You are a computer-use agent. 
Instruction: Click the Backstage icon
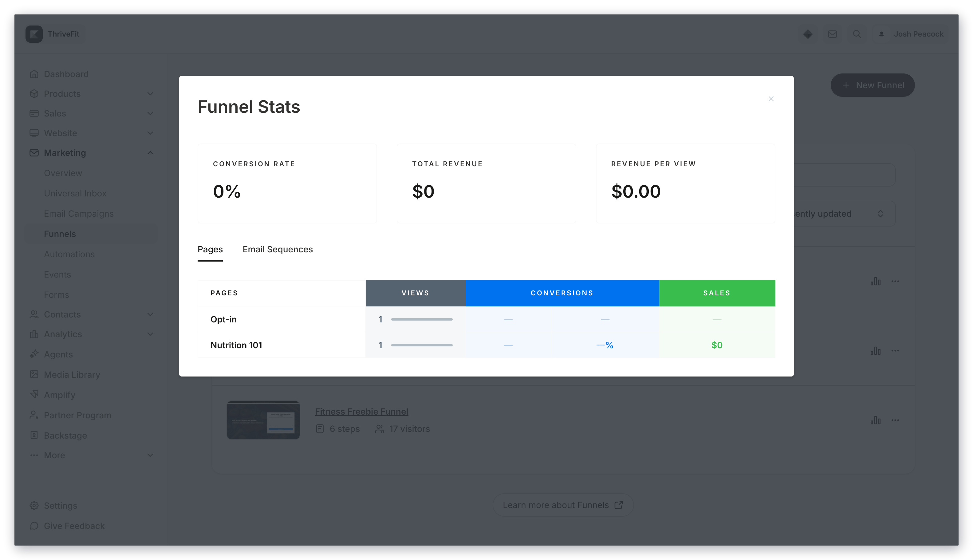[34, 436]
